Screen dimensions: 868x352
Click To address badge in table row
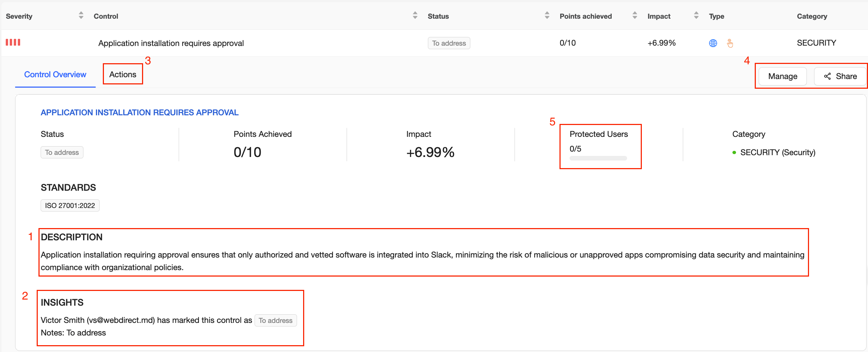click(x=449, y=43)
